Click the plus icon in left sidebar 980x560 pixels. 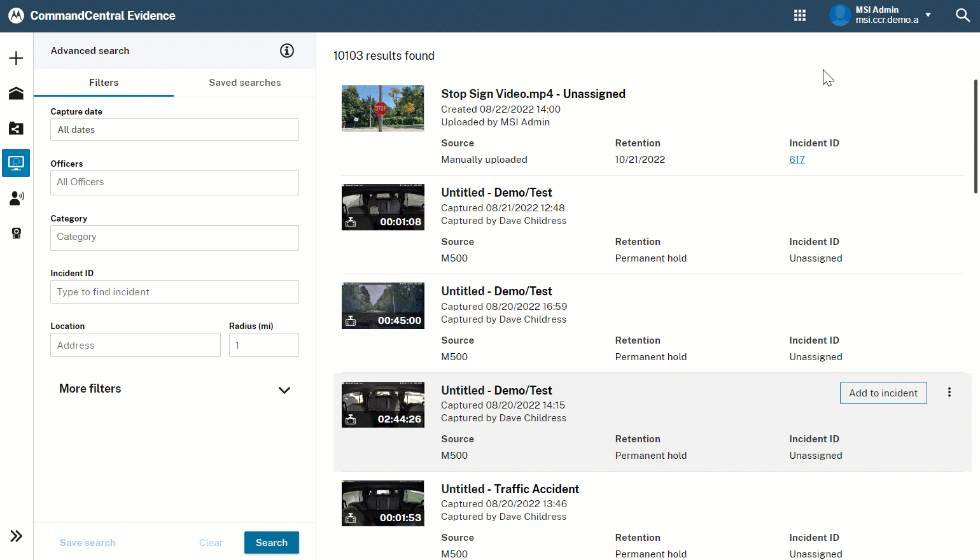16,59
